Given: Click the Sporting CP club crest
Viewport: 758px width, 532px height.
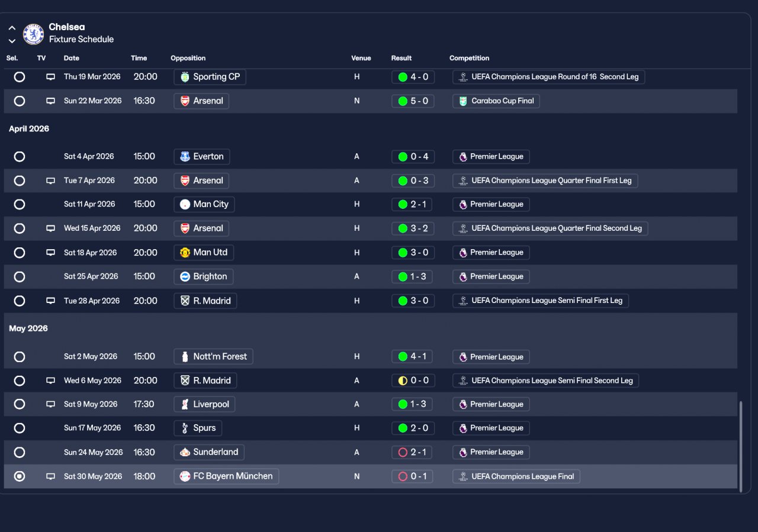Looking at the screenshot, I should (185, 77).
